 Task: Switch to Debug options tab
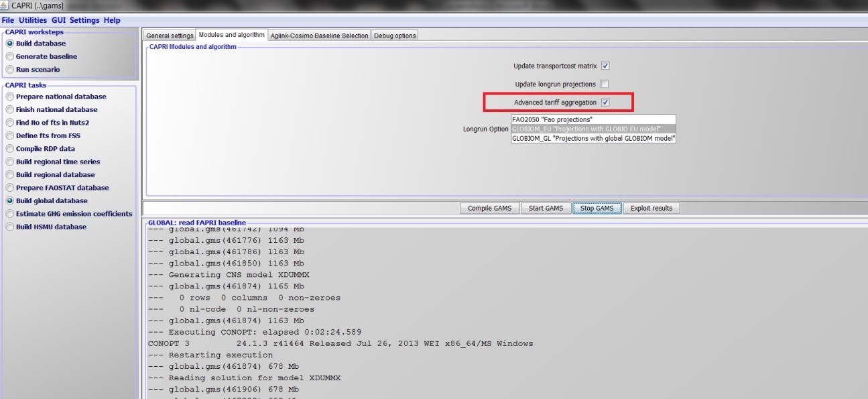pos(395,36)
